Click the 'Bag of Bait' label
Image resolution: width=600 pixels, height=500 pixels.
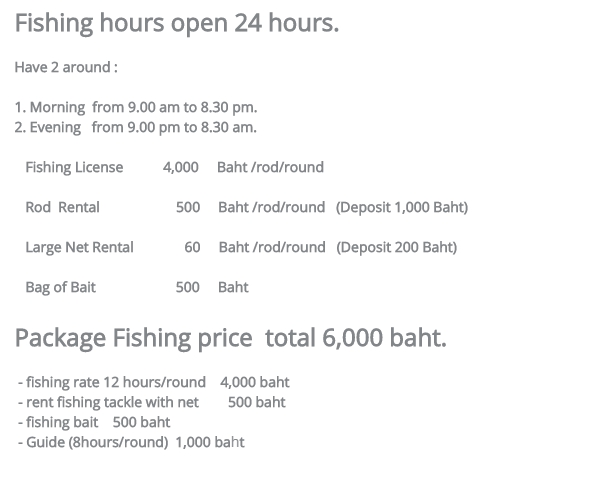60,287
